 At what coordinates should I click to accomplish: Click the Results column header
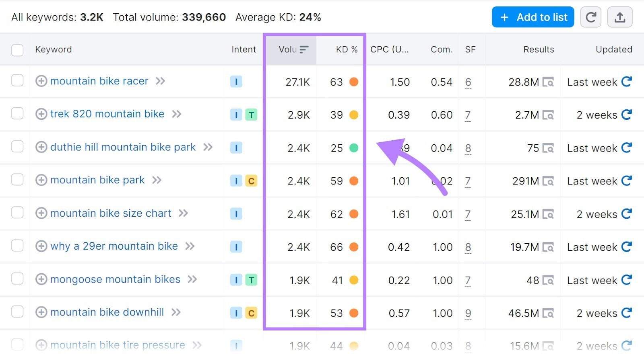(538, 49)
